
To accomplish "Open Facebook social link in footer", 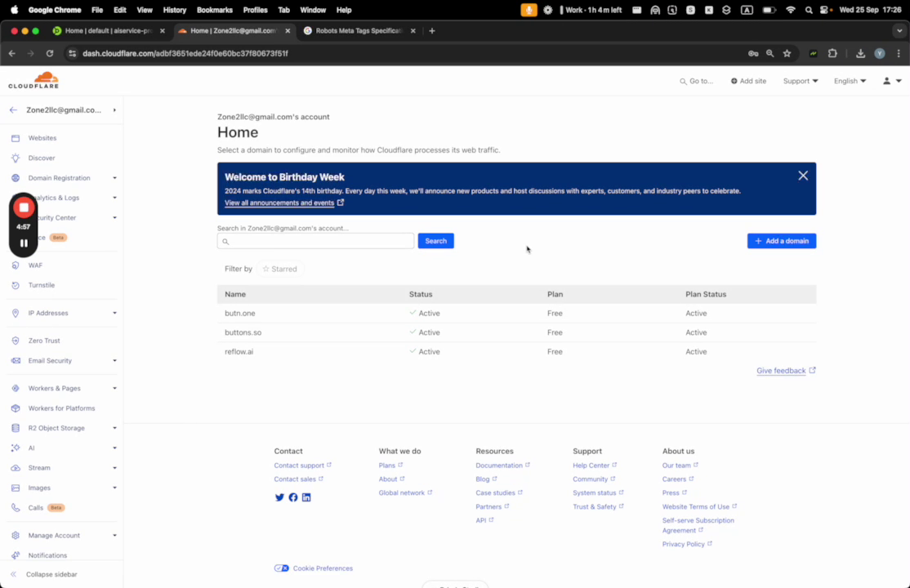I will pos(293,497).
